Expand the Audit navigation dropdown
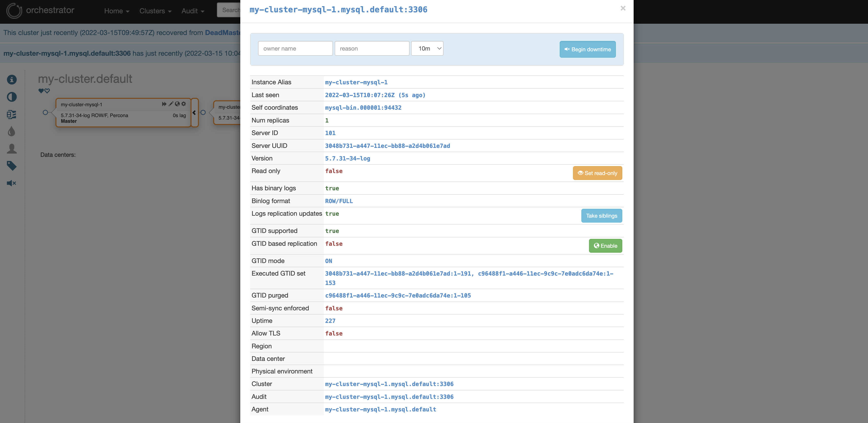Screen dimensions: 868x423 pyautogui.click(x=193, y=10)
